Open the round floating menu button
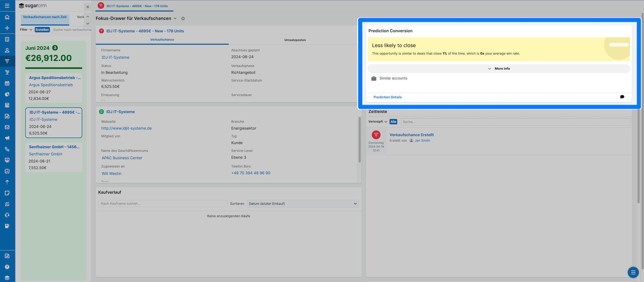 pos(633,272)
